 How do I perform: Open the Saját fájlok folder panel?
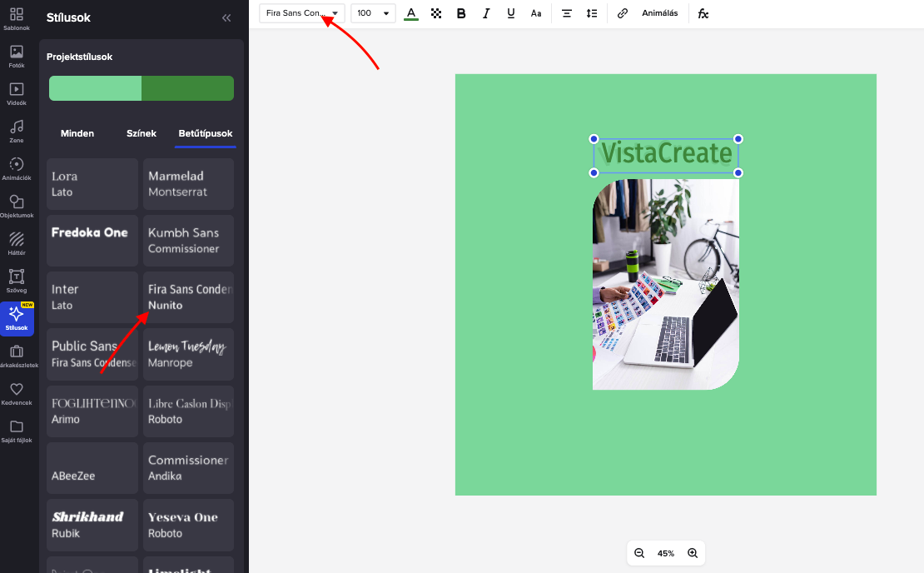click(x=17, y=431)
